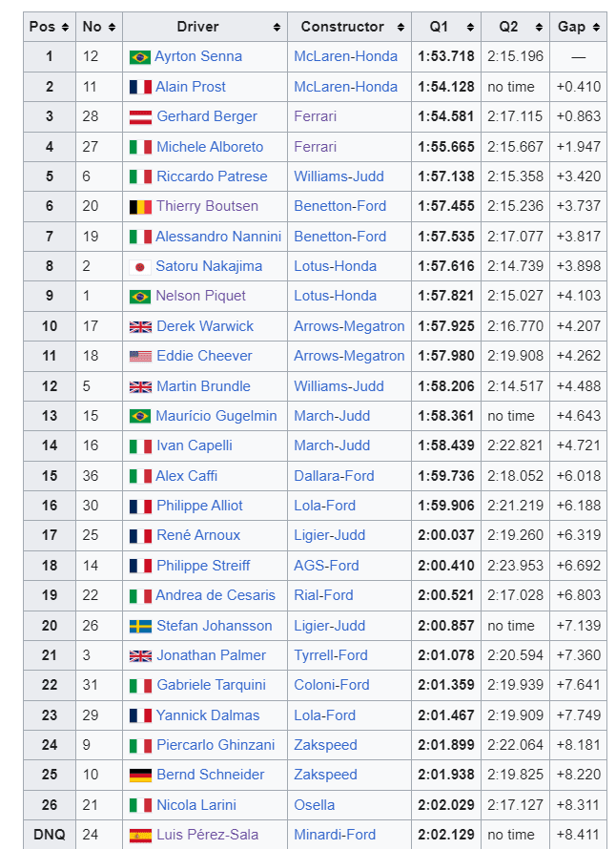Open Tyrrell-Ford constructor link
Image resolution: width=616 pixels, height=849 pixels.
pos(331,655)
